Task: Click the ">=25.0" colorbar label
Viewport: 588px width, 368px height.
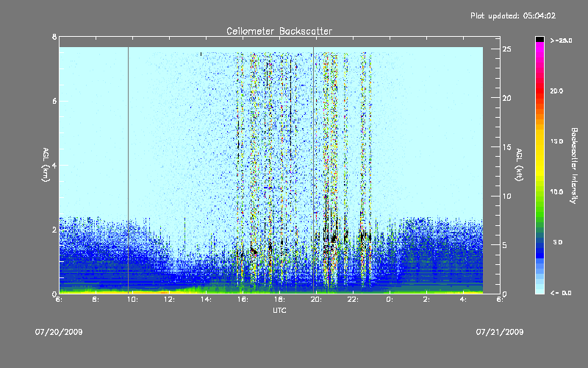Action: 561,40
